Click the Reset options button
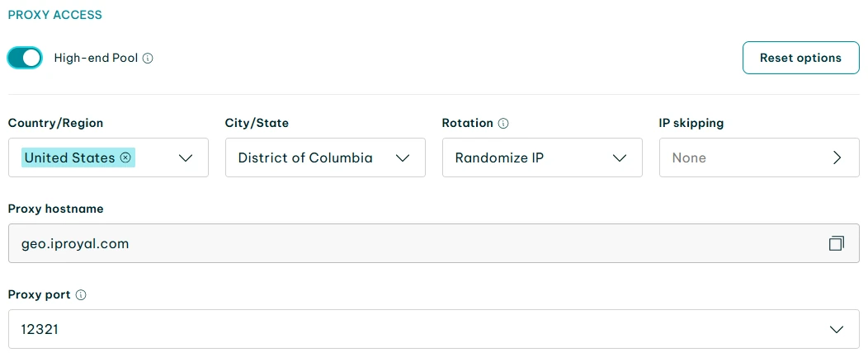The image size is (868, 362). pyautogui.click(x=800, y=58)
